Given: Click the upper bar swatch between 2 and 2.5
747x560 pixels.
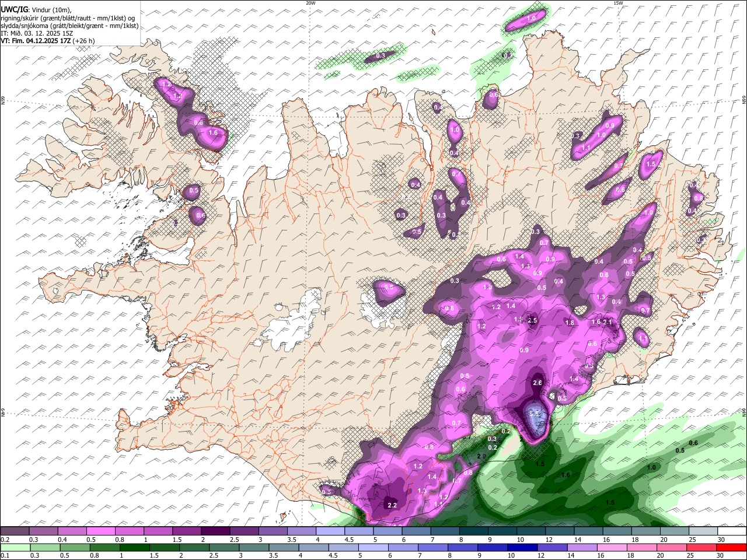Looking at the screenshot, I should (215, 531).
